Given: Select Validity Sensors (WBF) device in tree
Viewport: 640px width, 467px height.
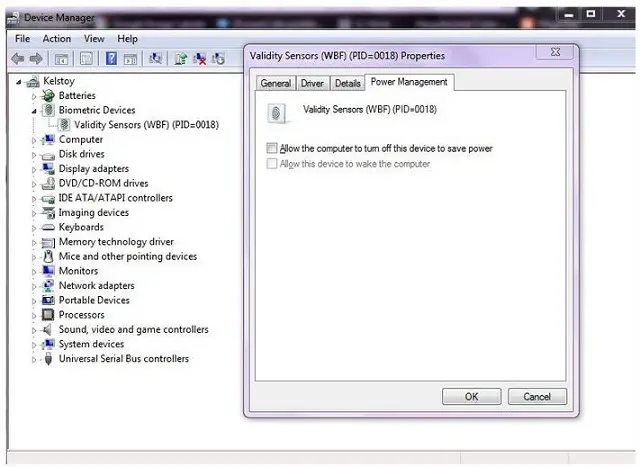Looking at the screenshot, I should click(x=146, y=125).
